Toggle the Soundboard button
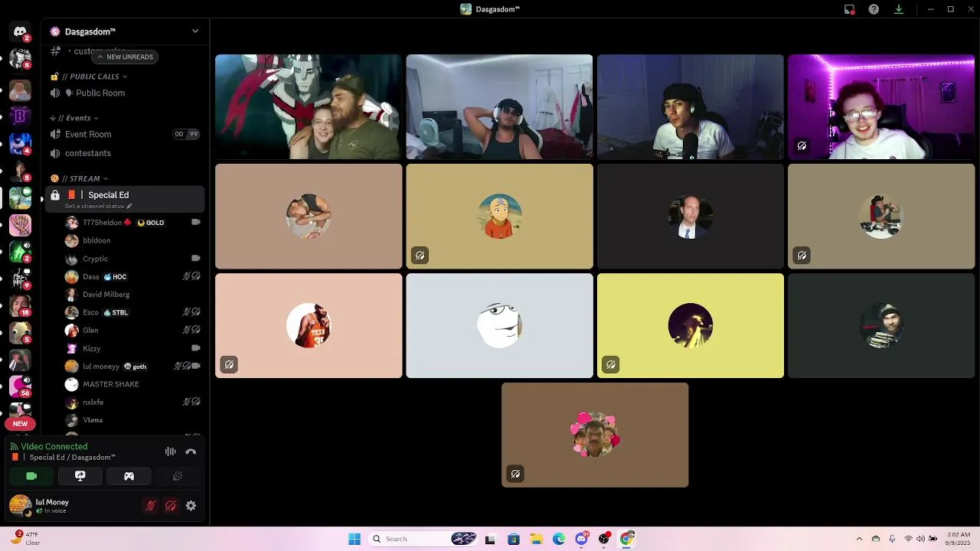Viewport: 980px width, 551px height. pos(178,476)
